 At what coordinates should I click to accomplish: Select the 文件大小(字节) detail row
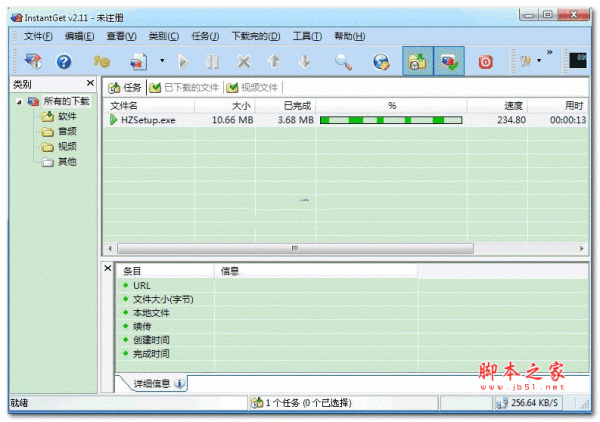352,299
